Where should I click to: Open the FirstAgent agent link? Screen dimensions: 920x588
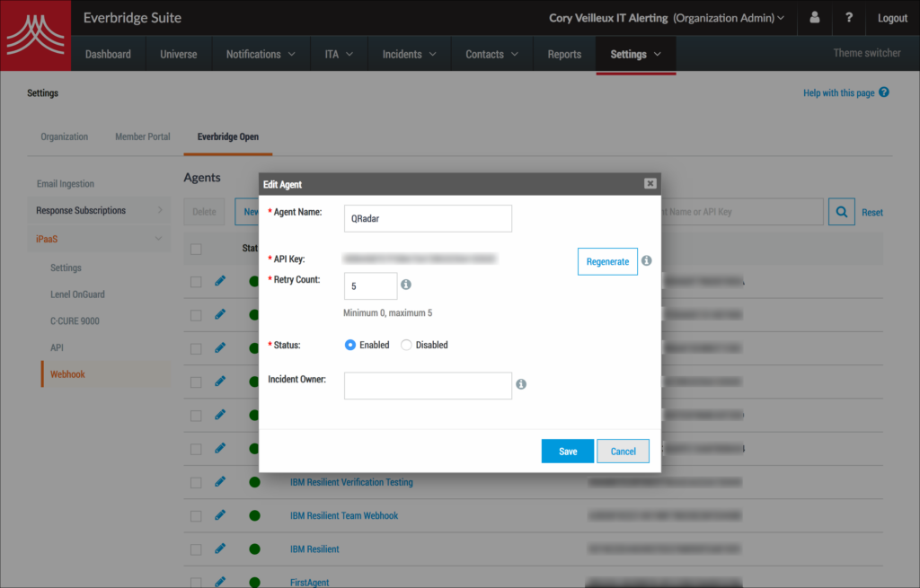pos(309,582)
